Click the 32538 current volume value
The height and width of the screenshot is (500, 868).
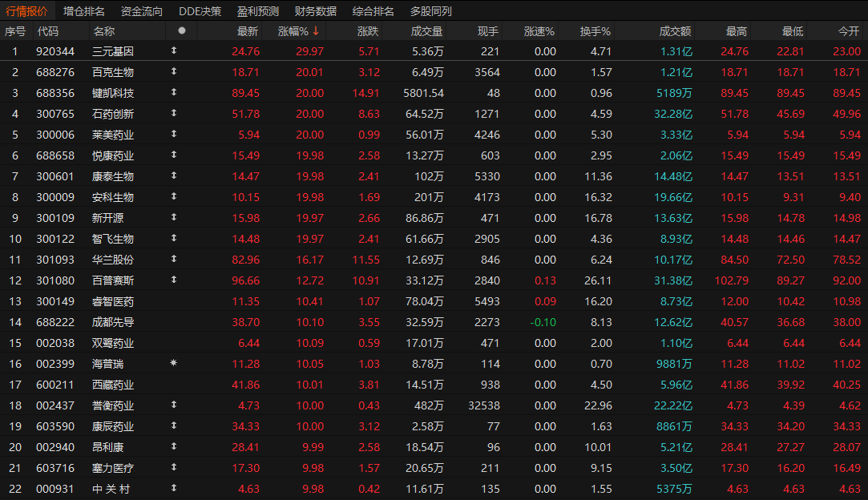pos(484,406)
